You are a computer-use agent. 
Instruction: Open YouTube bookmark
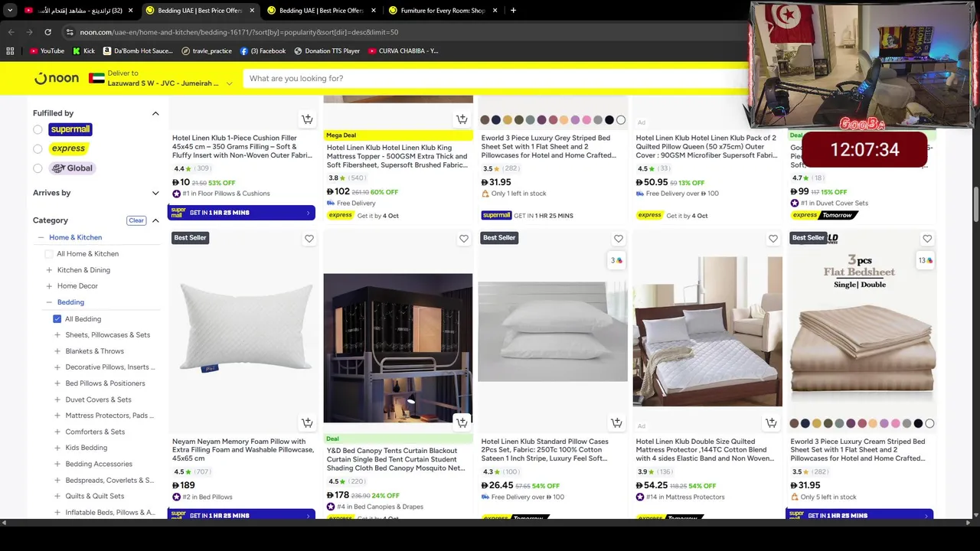47,51
